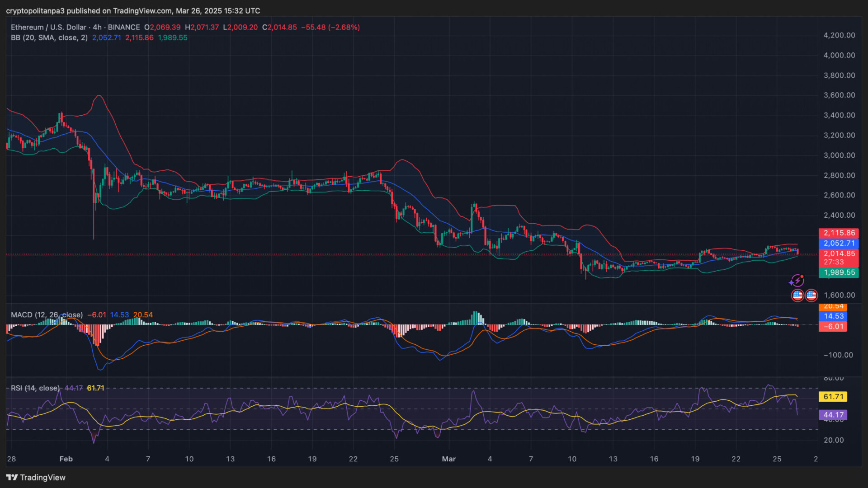Viewport: 868px width, 488px height.
Task: Click the Feb label on the time axis
Action: point(66,459)
